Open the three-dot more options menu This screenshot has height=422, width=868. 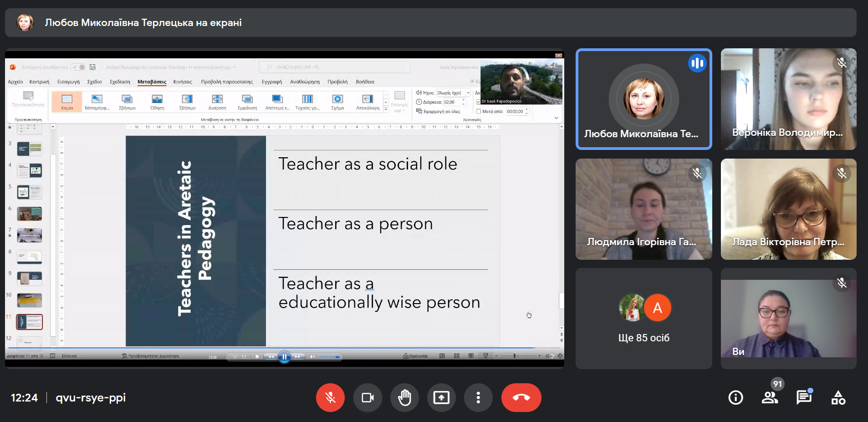click(478, 398)
